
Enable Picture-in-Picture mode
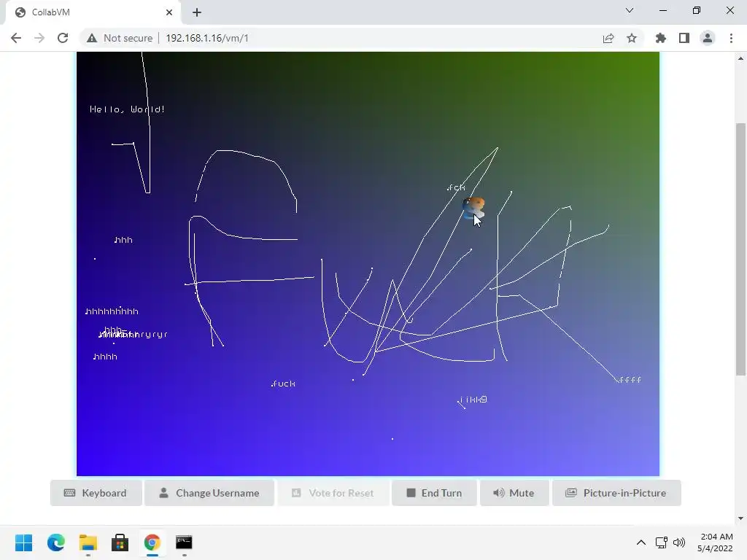(616, 493)
